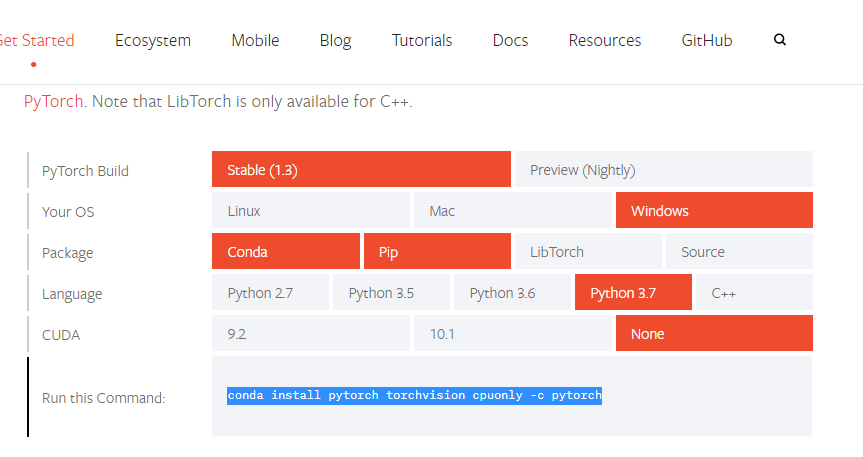The width and height of the screenshot is (863, 457).
Task: Open the Get Started nav item
Action: [36, 40]
